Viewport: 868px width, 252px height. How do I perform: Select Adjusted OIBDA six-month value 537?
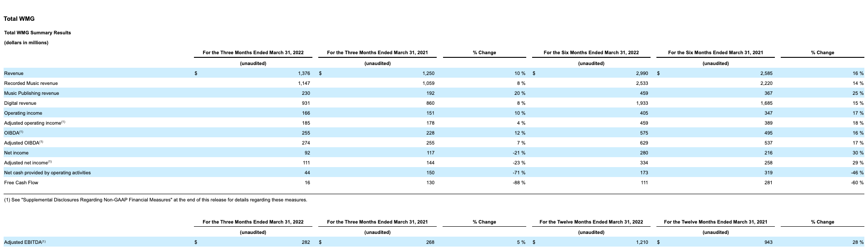768,143
